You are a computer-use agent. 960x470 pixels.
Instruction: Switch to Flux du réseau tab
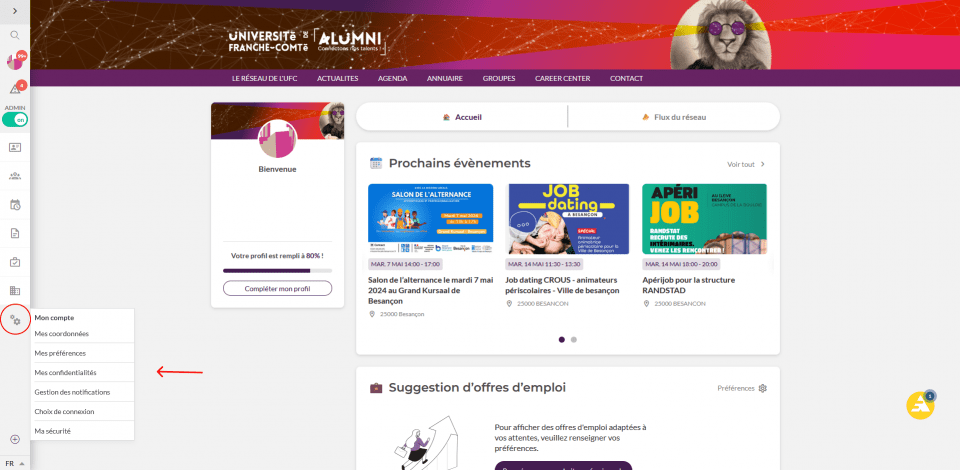tap(674, 117)
